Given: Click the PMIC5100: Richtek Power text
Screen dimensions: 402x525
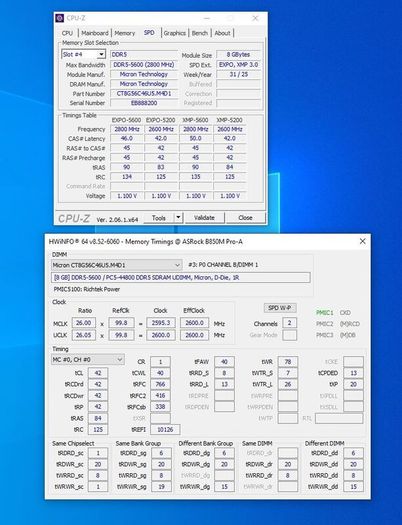Looking at the screenshot, I should (x=87, y=289).
